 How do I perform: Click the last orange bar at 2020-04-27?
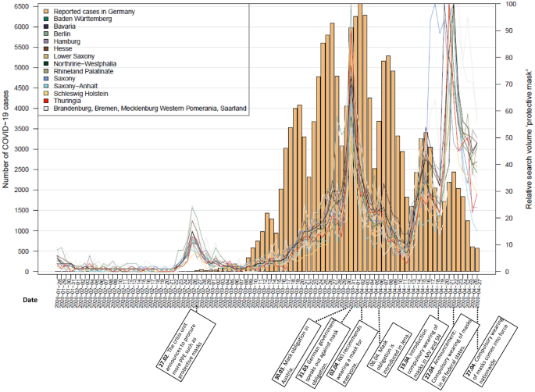point(477,260)
